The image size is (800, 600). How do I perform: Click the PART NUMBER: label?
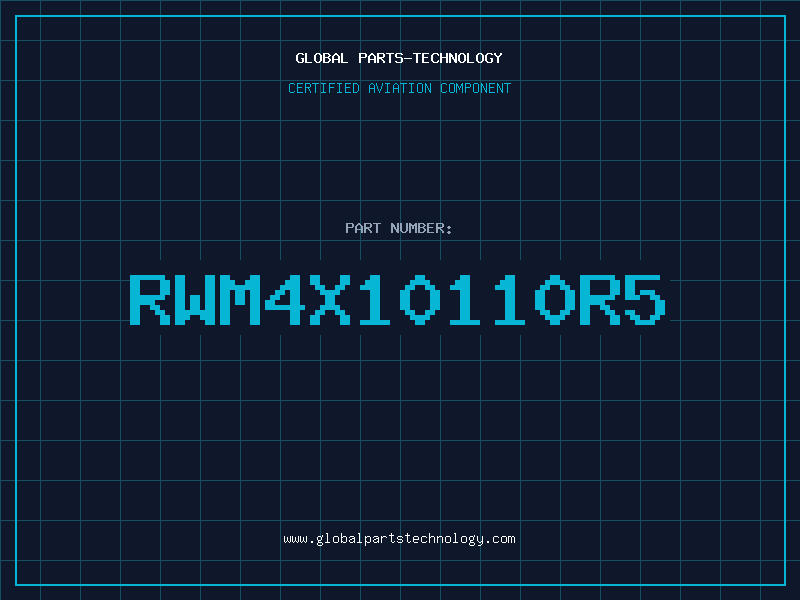click(x=399, y=228)
